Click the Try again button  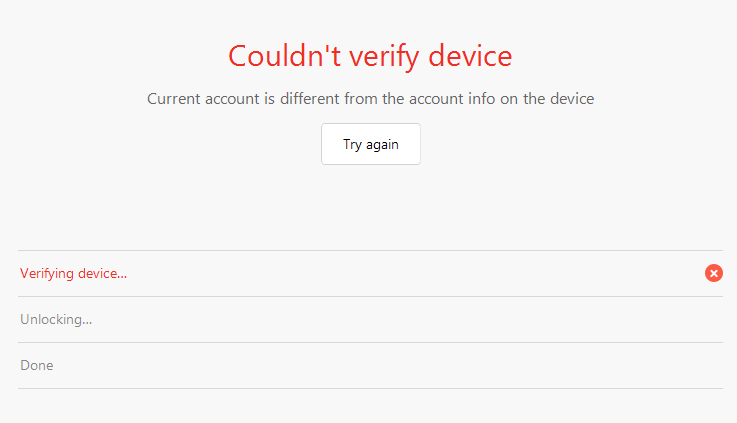pos(370,144)
